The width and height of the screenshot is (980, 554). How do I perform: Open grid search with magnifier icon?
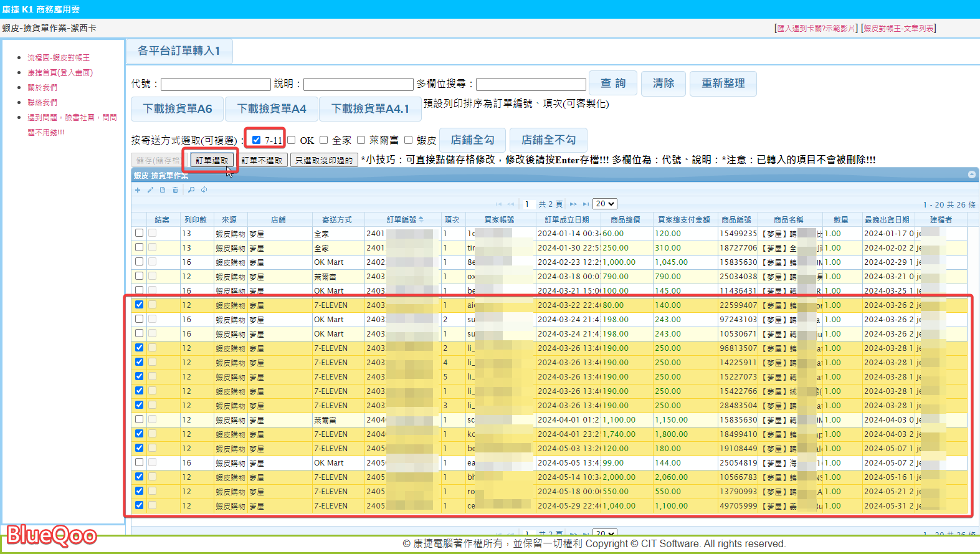191,190
